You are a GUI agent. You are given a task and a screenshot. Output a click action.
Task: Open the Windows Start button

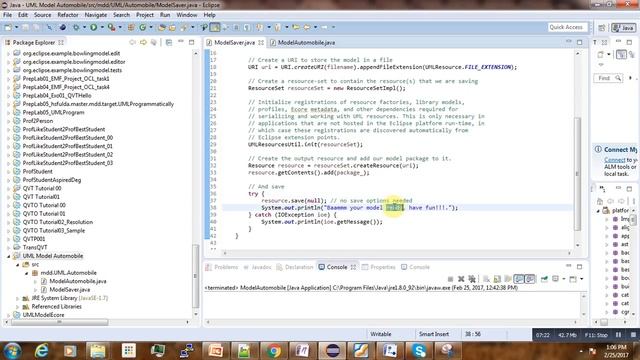(12, 351)
